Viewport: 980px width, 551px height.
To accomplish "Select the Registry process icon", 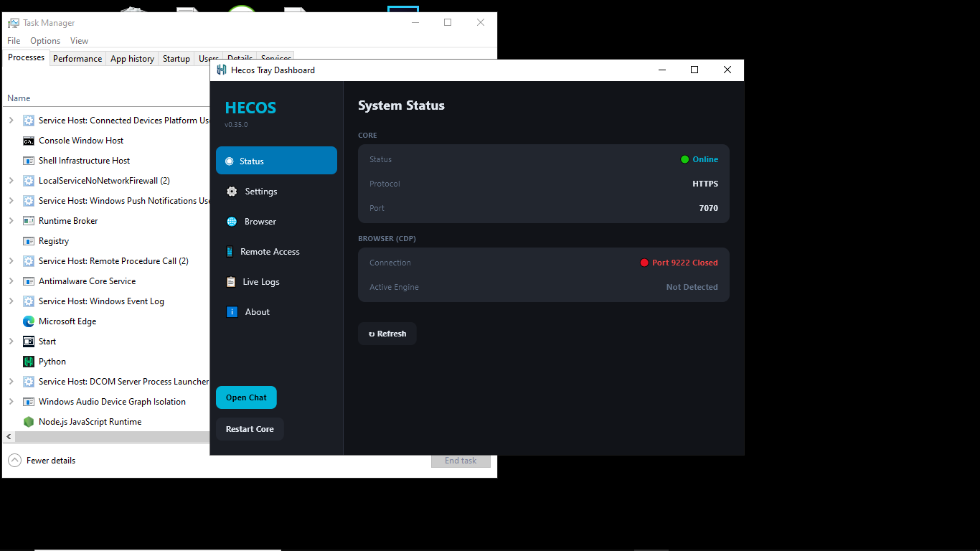I will click(29, 241).
